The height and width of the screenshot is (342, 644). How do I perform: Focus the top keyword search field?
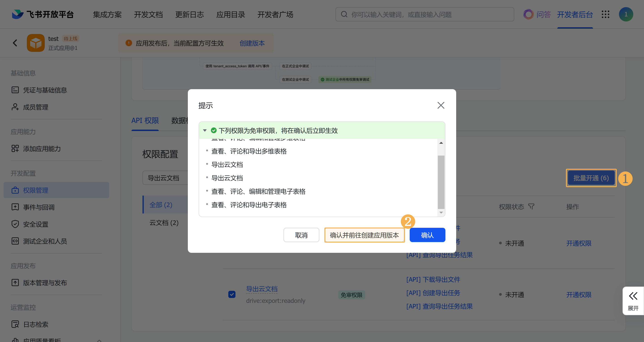click(424, 14)
